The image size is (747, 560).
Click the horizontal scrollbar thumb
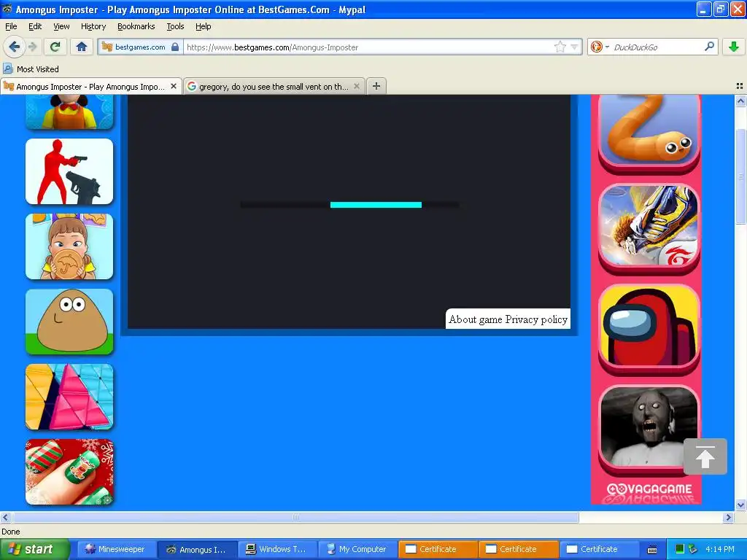click(295, 517)
